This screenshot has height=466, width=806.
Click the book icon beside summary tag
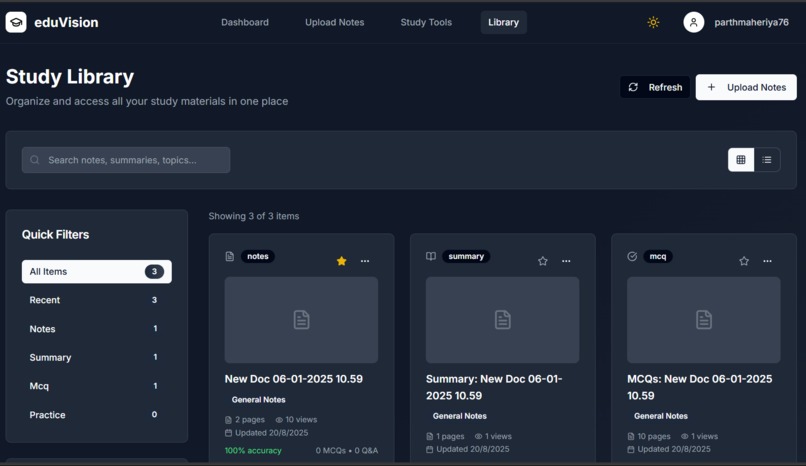pos(431,256)
